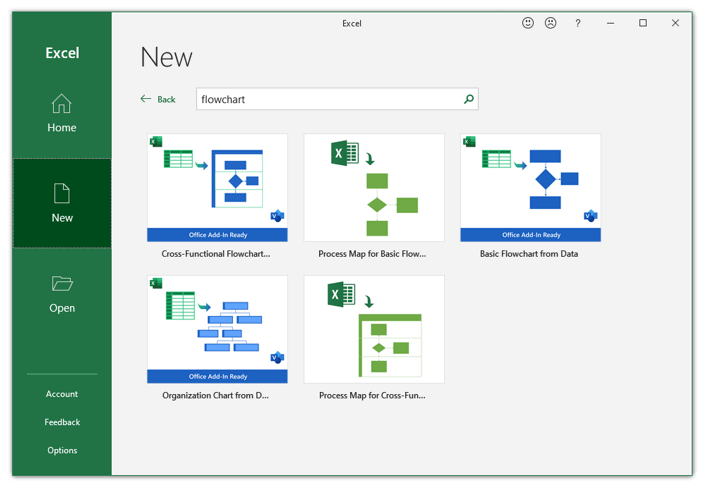
Task: Click the 'Organization Chart from D...' caption
Action: [x=215, y=395]
